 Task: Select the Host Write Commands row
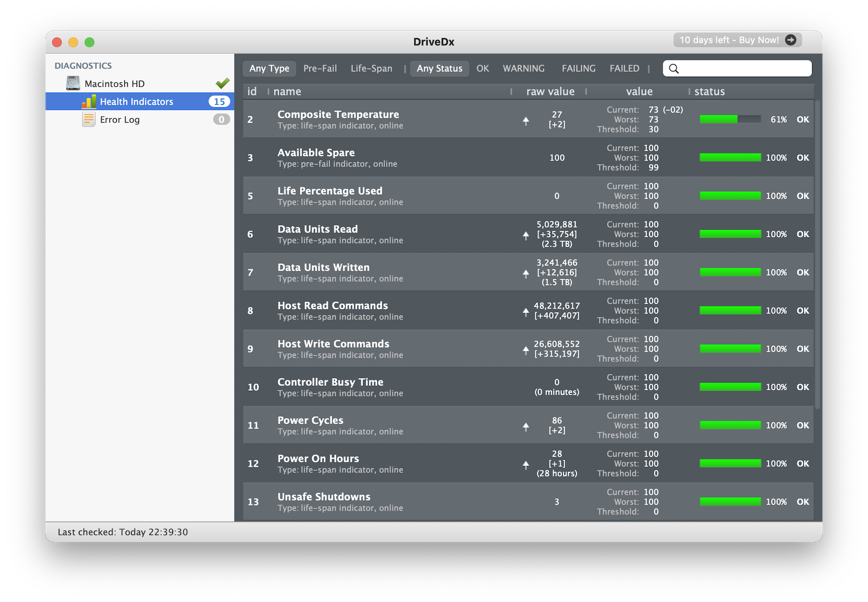click(x=528, y=348)
